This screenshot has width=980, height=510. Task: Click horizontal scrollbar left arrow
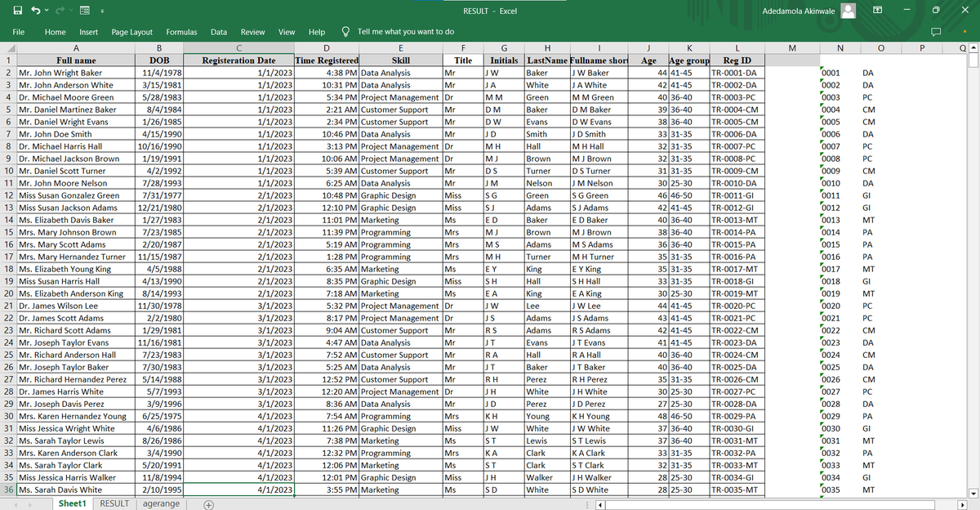pyautogui.click(x=602, y=503)
